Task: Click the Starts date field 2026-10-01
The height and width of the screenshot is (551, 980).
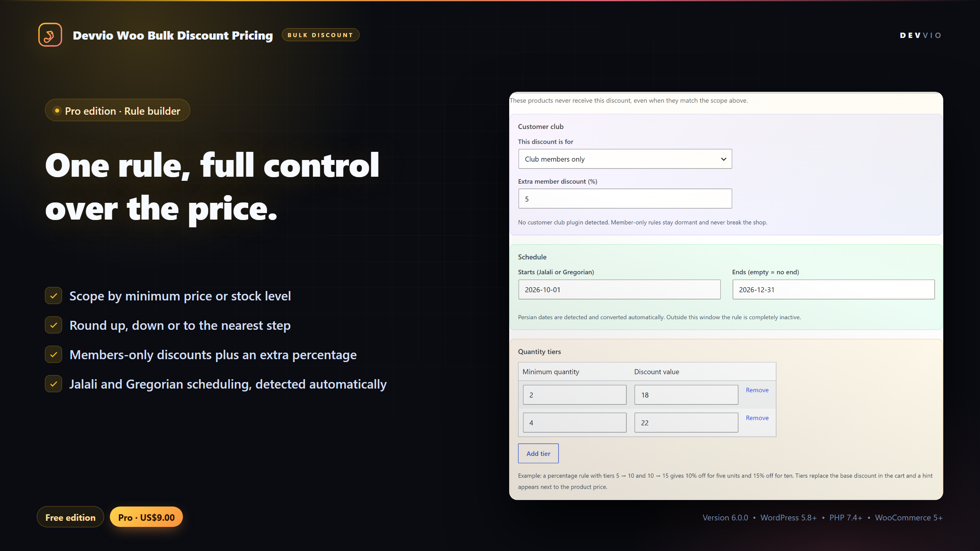Action: pyautogui.click(x=619, y=289)
